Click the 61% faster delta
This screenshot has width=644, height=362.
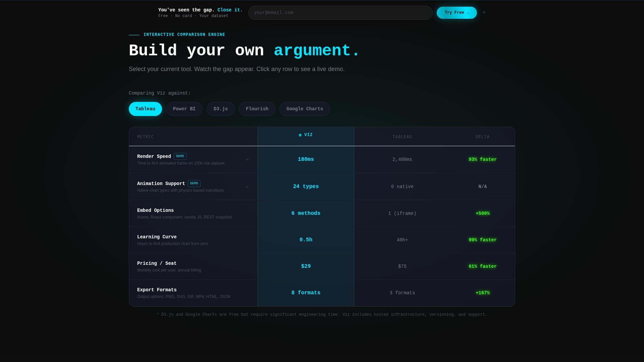pos(482,266)
